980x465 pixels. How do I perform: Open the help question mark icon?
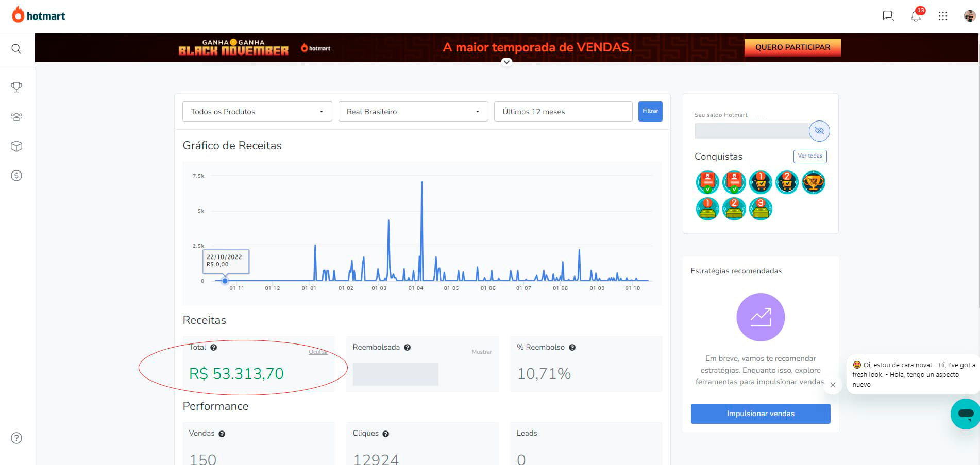(16, 438)
